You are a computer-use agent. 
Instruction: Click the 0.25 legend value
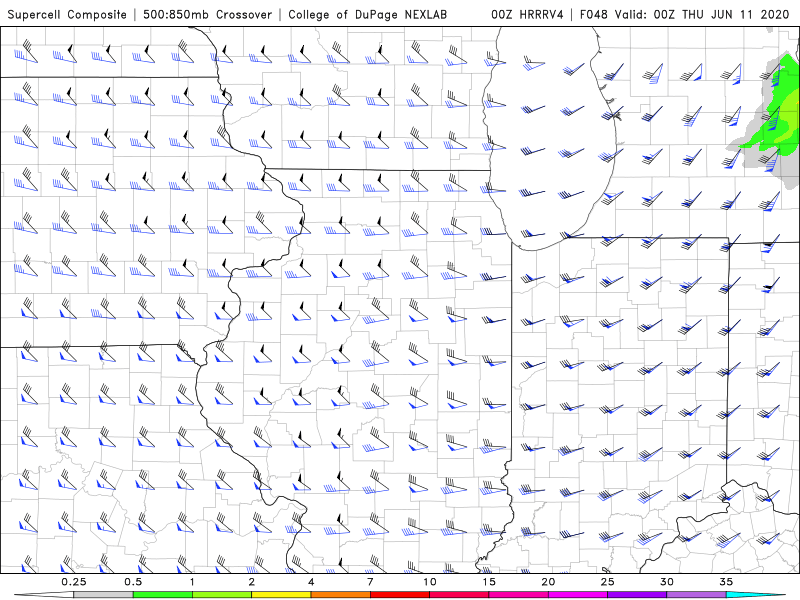[74, 582]
